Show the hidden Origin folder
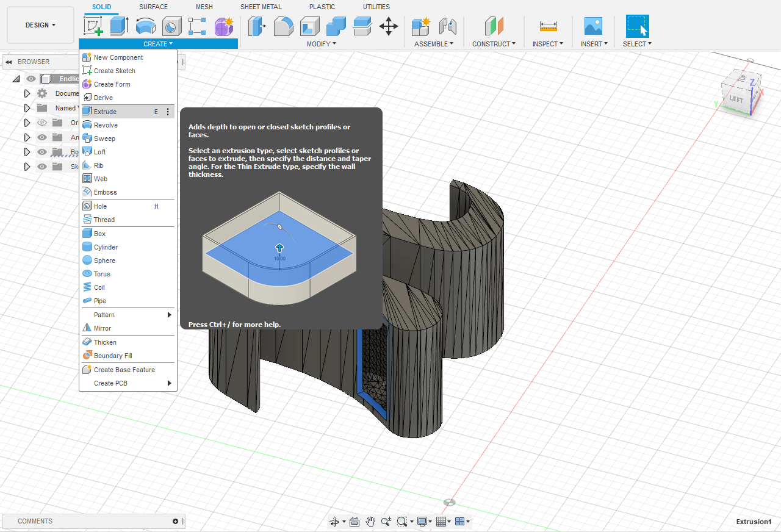This screenshot has width=781, height=532. pos(41,123)
